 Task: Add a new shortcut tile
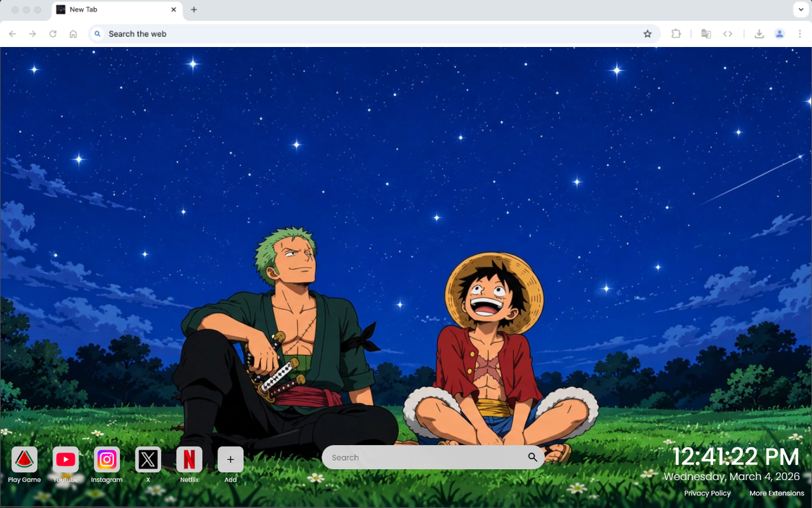click(x=230, y=459)
